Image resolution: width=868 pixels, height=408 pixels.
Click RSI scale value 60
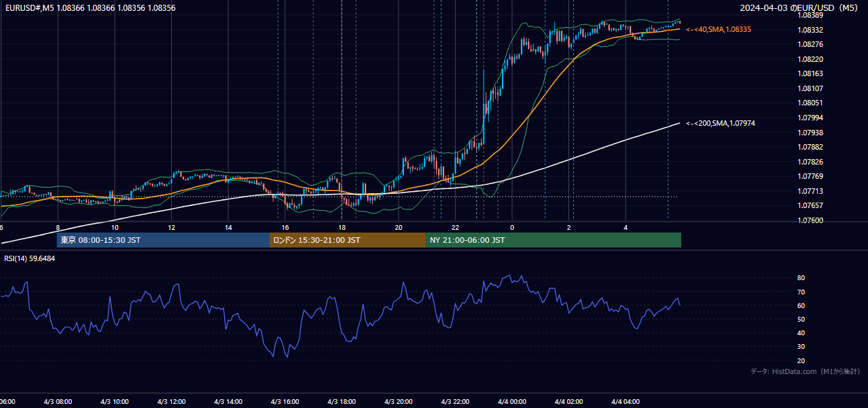point(801,305)
